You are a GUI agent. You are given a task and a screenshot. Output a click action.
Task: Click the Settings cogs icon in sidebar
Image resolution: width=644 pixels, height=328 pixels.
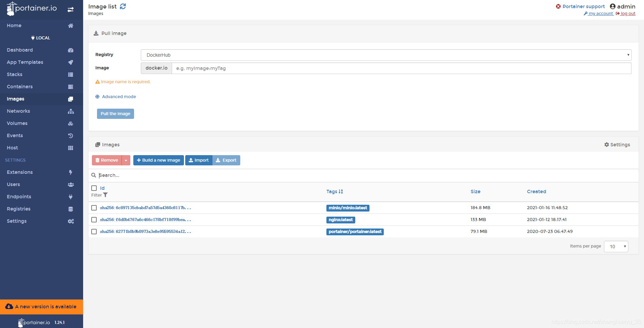(71, 221)
